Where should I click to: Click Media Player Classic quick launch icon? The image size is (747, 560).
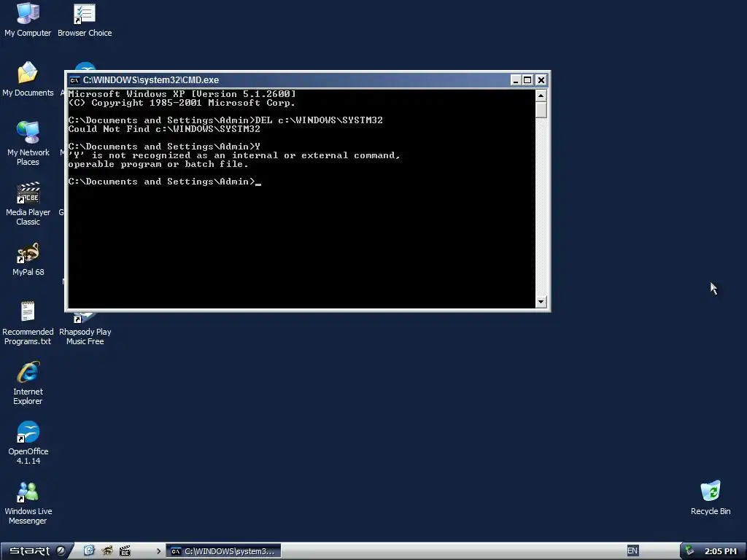pos(125,551)
